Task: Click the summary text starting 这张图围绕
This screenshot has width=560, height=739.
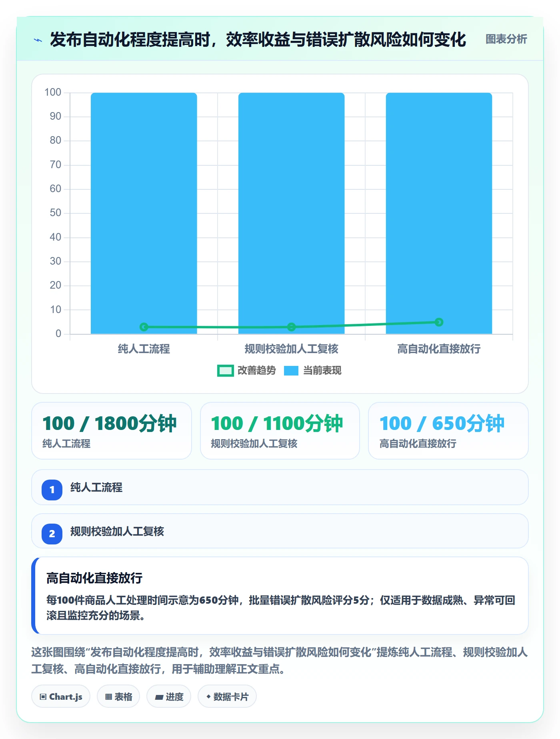Action: tap(280, 661)
